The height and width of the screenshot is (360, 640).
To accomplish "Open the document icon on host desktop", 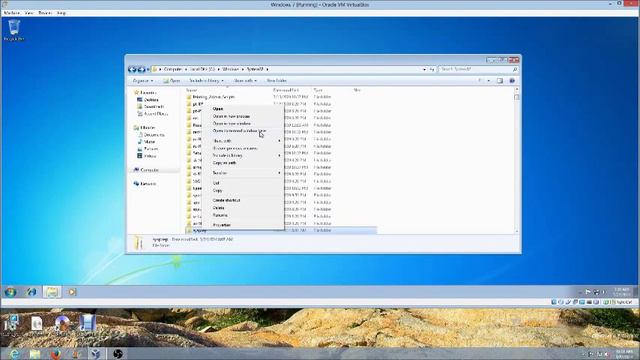I will [37, 323].
